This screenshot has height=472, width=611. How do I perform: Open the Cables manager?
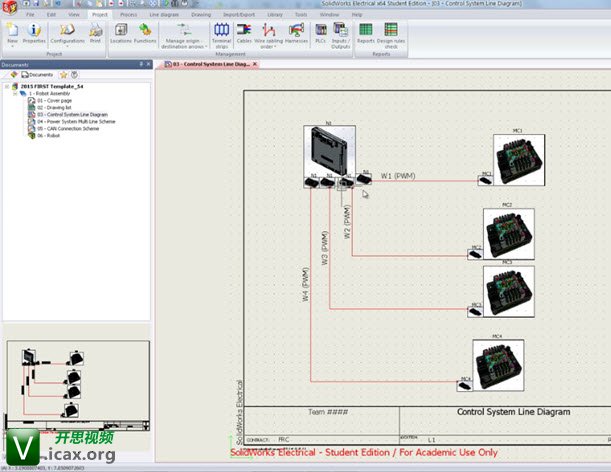[245, 34]
